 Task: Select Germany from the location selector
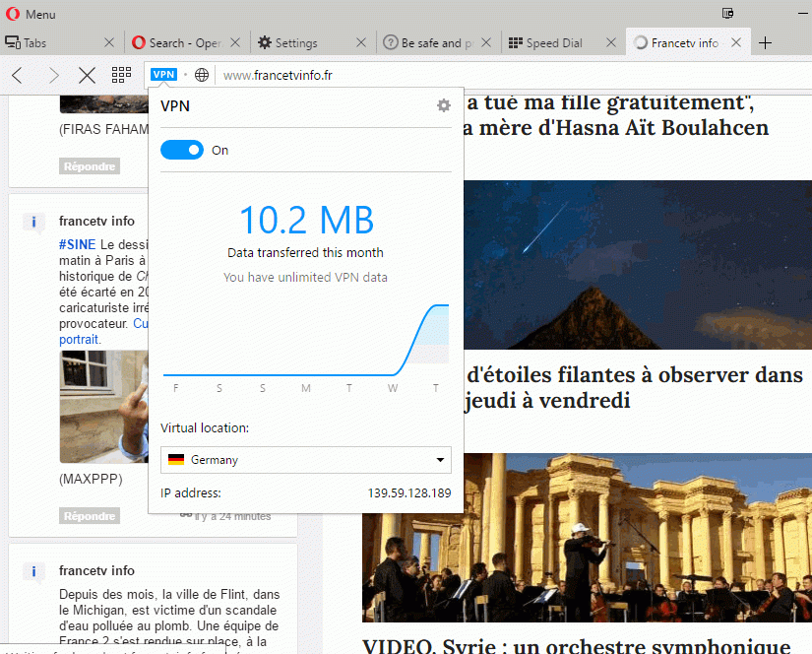pyautogui.click(x=305, y=460)
